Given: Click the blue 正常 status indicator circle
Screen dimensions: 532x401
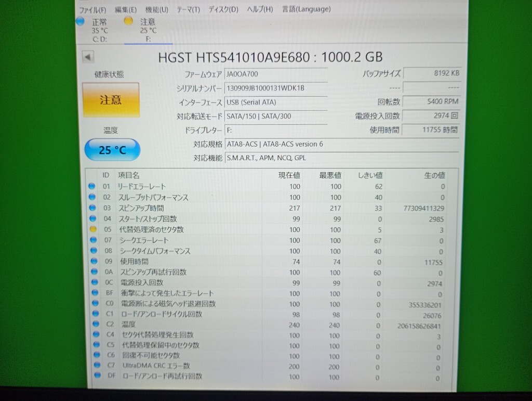Looking at the screenshot, I should pos(81,21).
